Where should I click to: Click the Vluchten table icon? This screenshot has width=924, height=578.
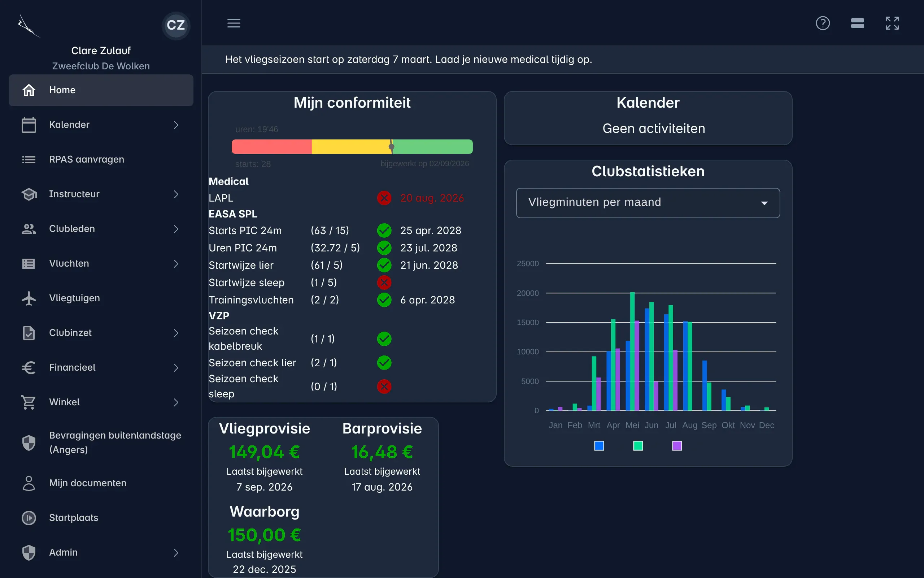[x=29, y=264]
